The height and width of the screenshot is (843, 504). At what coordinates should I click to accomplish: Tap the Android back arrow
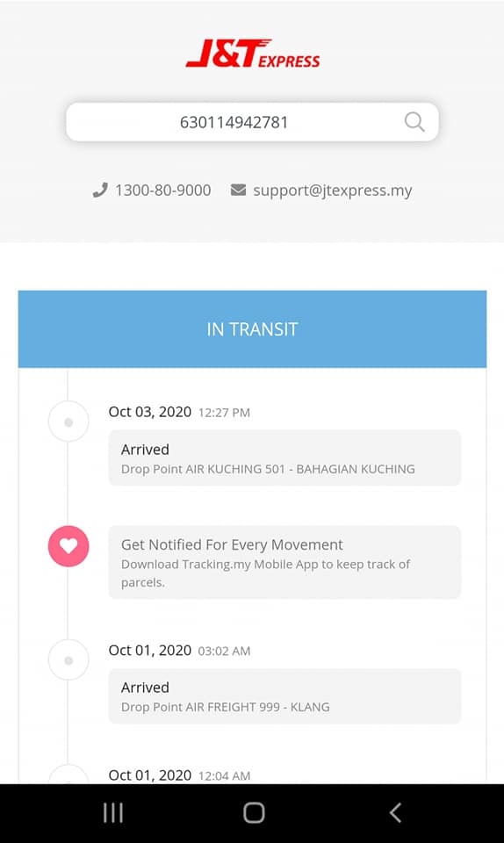click(x=395, y=812)
